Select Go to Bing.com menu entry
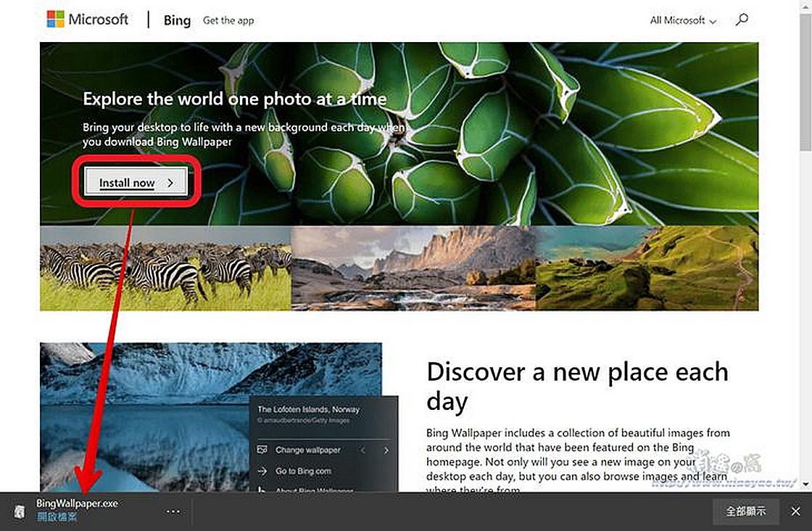The height and width of the screenshot is (531, 812). [303, 471]
